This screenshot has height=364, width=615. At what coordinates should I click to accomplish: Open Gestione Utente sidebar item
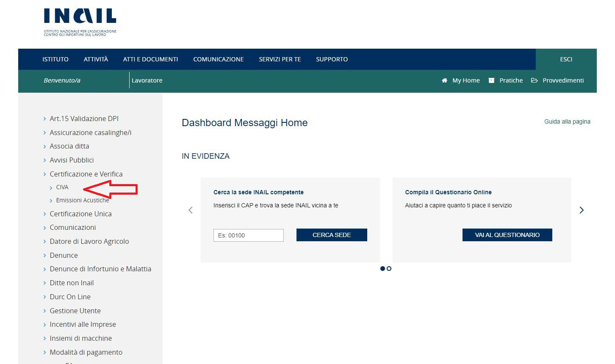pyautogui.click(x=75, y=311)
